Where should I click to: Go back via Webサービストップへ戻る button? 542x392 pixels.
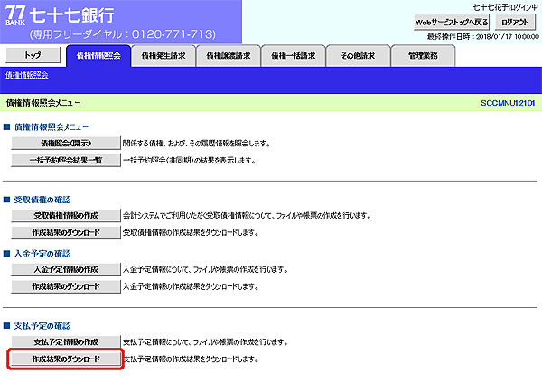pos(452,23)
